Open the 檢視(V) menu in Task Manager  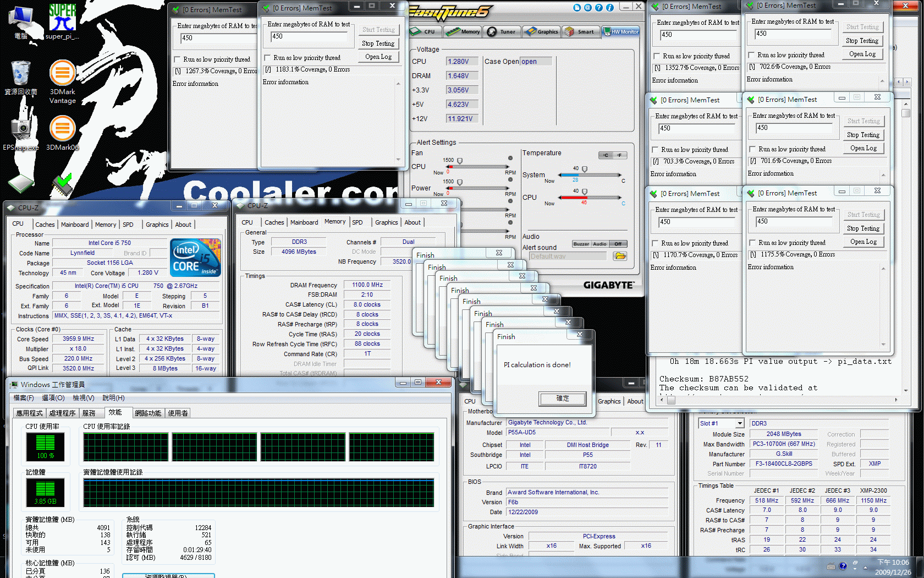click(84, 397)
